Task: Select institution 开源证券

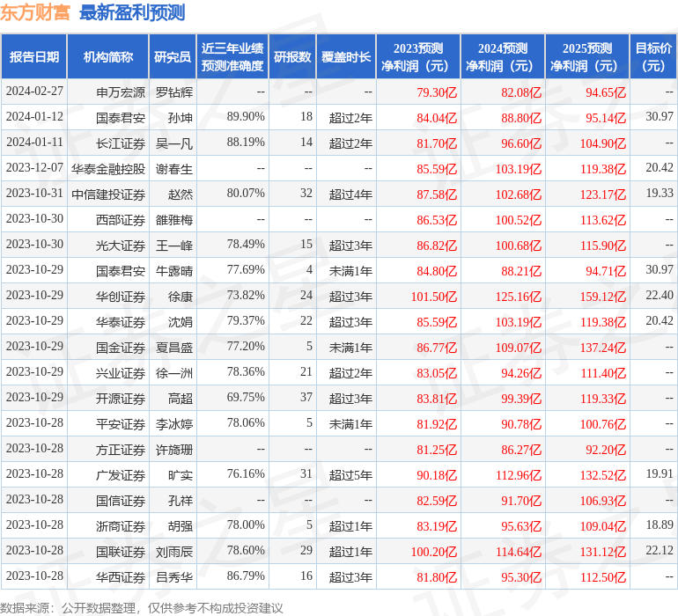Action: (x=121, y=398)
